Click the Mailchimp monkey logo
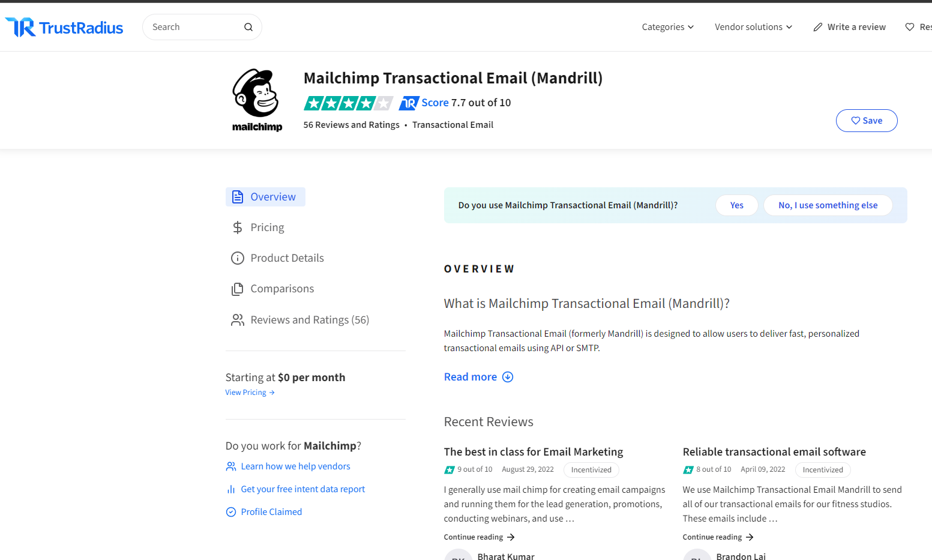 tap(257, 100)
